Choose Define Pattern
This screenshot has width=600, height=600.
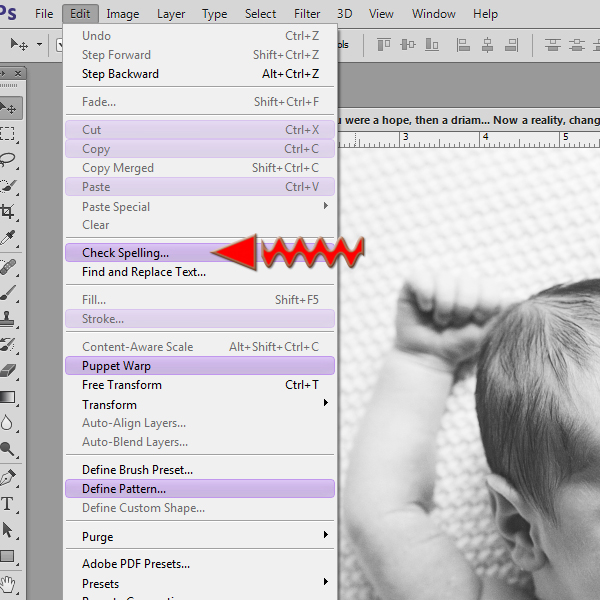click(x=200, y=489)
